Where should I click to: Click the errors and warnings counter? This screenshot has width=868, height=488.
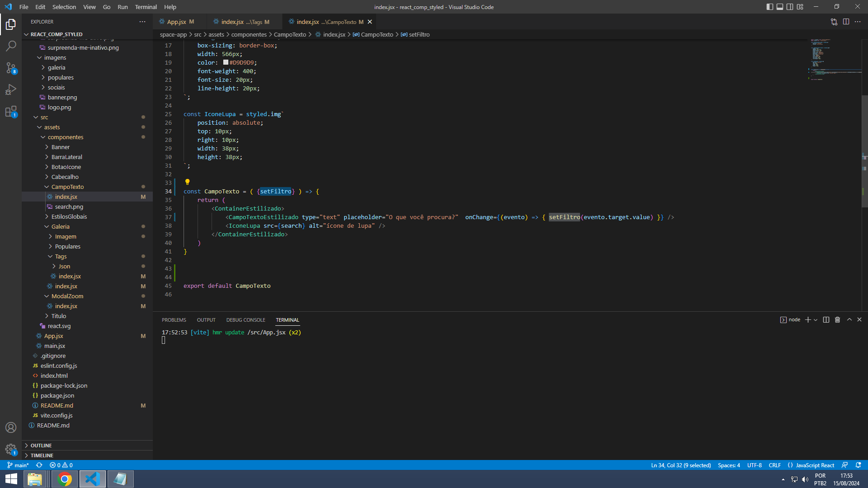pos(61,465)
